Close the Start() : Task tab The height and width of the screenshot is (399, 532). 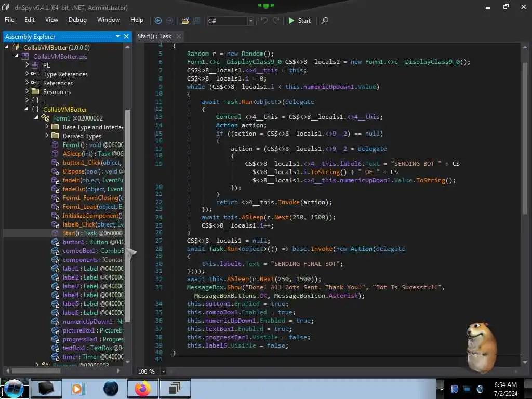(x=179, y=36)
